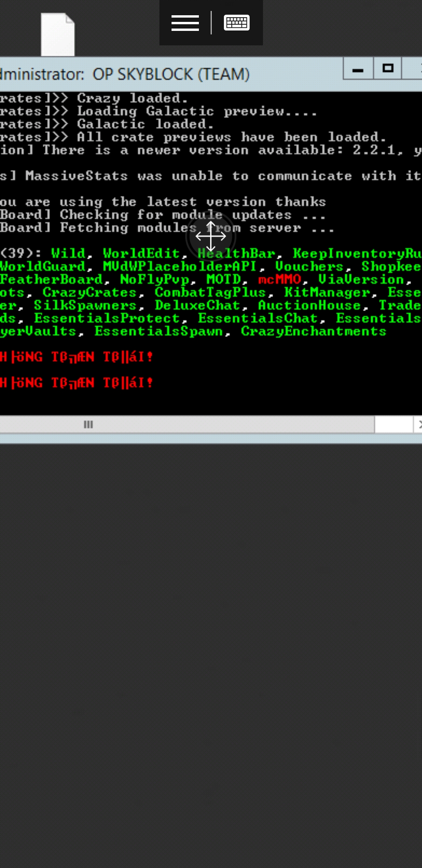422x868 pixels.
Task: Click the empty dark desktop area below window
Action: point(211,653)
